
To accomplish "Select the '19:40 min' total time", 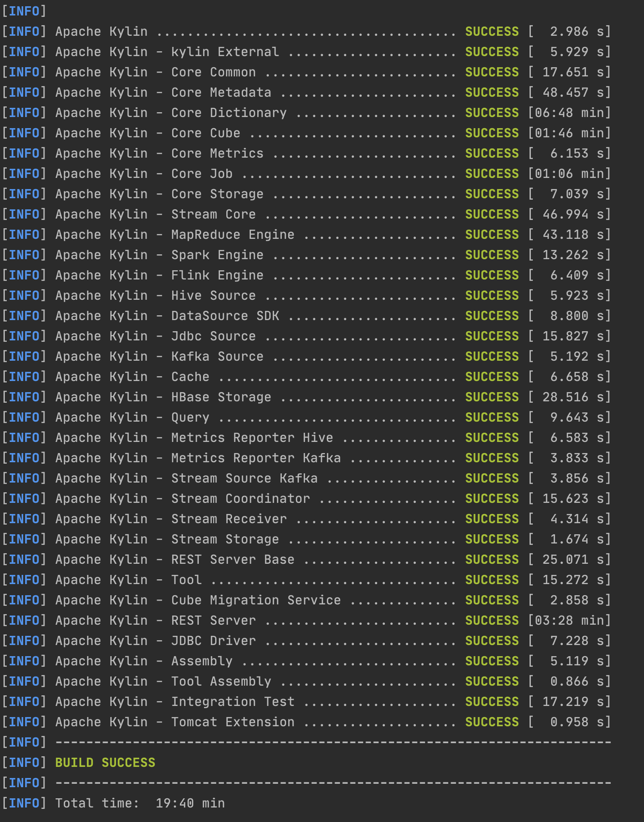I will coord(190,803).
